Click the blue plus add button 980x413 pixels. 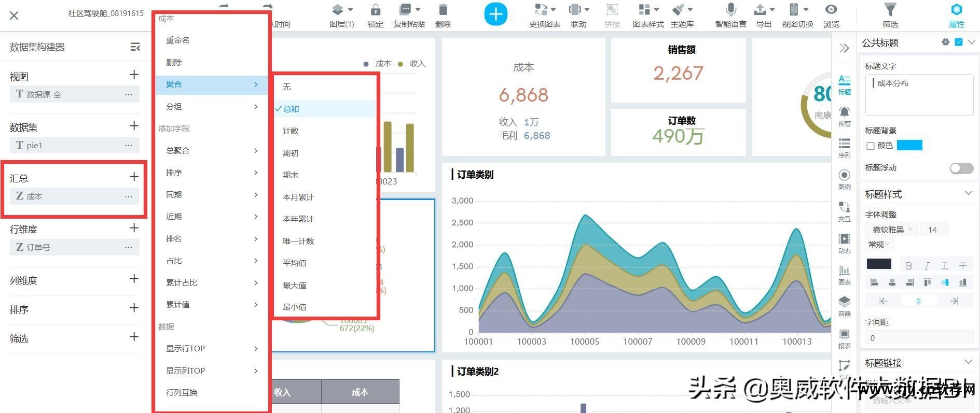495,14
